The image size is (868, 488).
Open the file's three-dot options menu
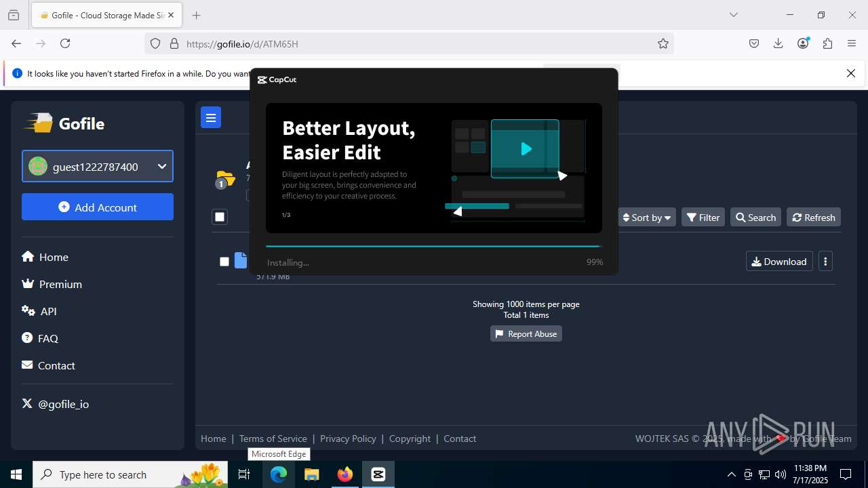tap(825, 262)
